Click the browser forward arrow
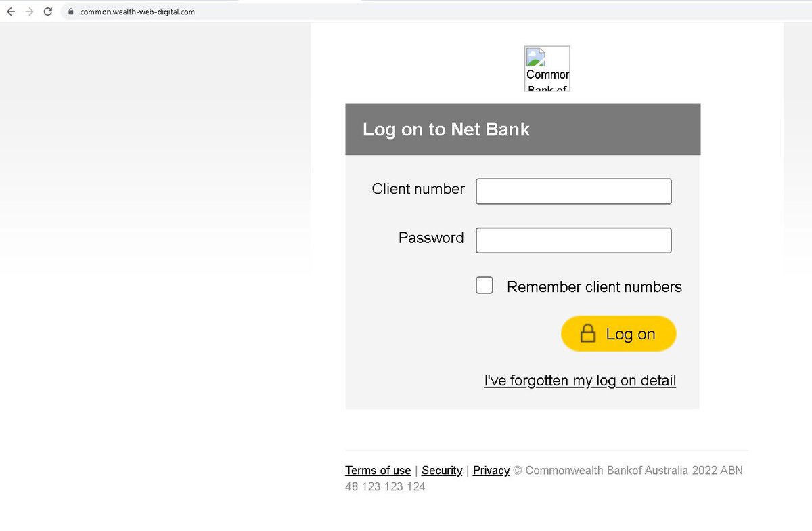812x531 pixels. pyautogui.click(x=29, y=12)
